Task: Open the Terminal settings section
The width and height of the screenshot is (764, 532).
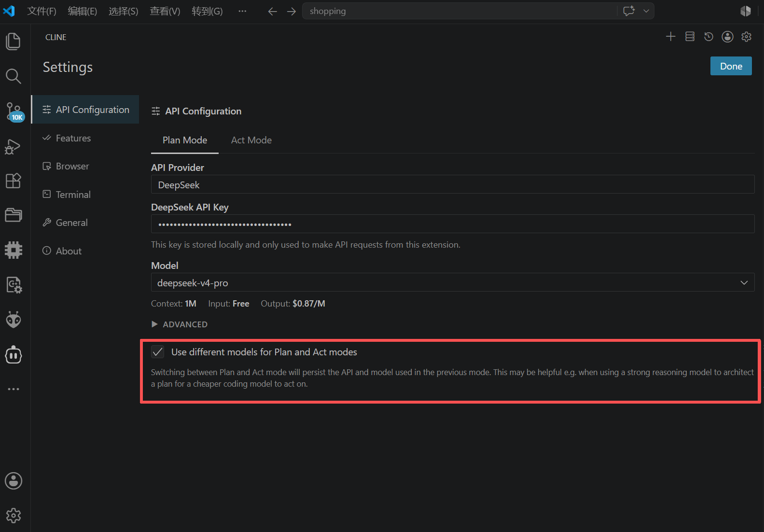Action: pos(85,195)
